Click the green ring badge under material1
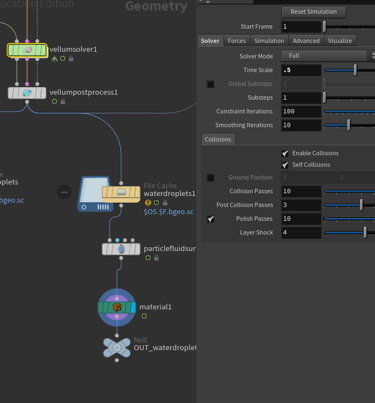This screenshot has width=375, height=403. pos(144,316)
